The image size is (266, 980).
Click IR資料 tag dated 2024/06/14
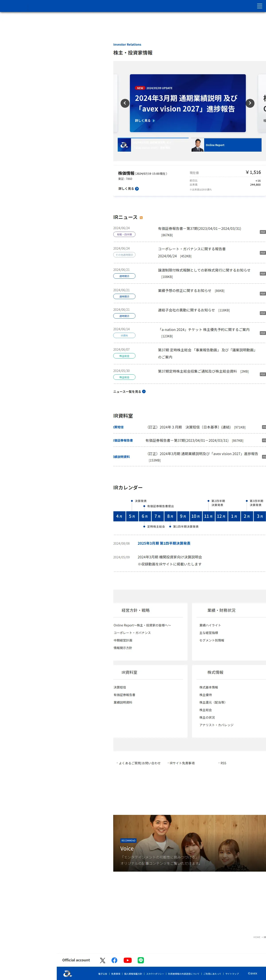click(x=124, y=336)
